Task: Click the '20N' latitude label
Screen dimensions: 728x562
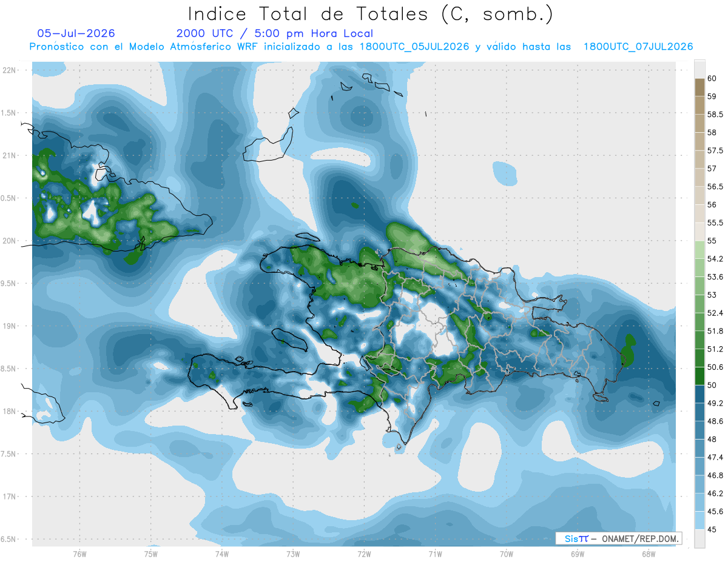Action: click(9, 241)
